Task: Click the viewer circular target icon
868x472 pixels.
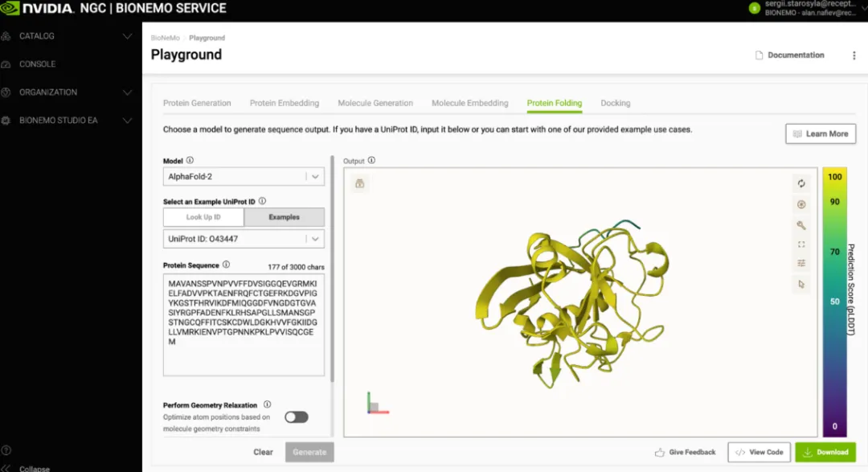Action: pos(801,204)
